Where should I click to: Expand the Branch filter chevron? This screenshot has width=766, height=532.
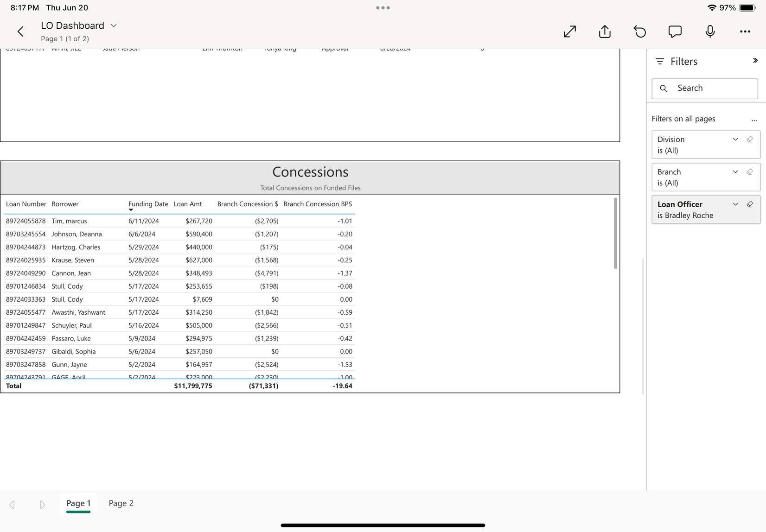pos(735,172)
